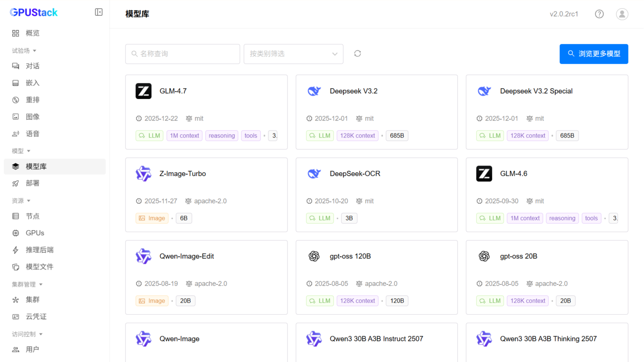
Task: Open the gpt-oss 120B model title
Action: click(x=350, y=256)
